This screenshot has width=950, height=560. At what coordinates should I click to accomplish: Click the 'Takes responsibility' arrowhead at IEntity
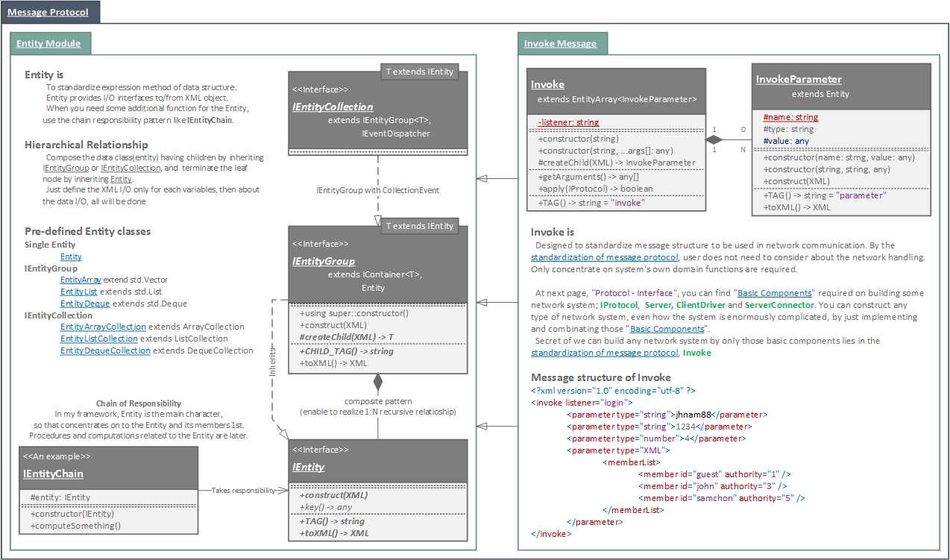(282, 490)
